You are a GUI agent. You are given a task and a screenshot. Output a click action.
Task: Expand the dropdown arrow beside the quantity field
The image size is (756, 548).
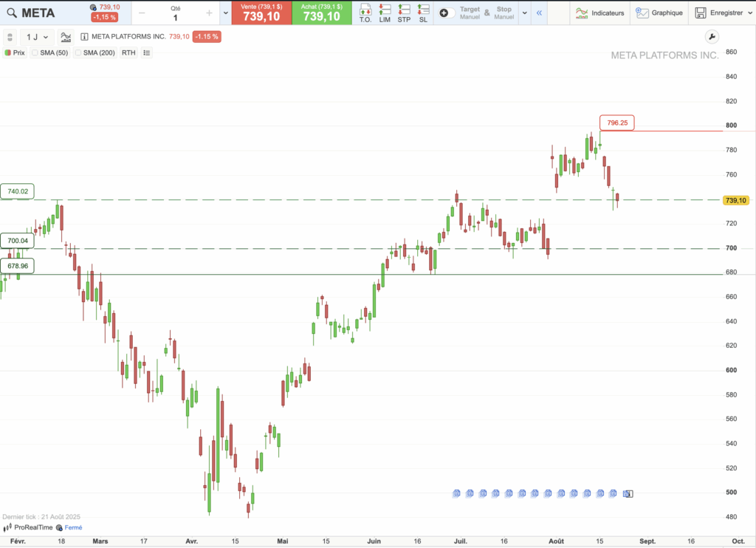point(225,13)
